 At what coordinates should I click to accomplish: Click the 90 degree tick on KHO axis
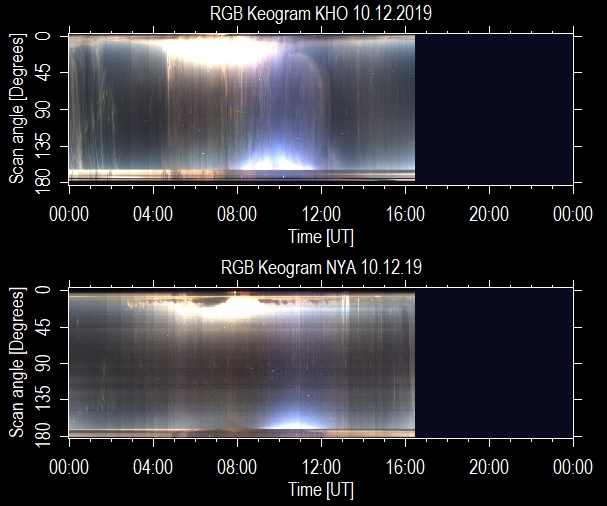click(45, 109)
